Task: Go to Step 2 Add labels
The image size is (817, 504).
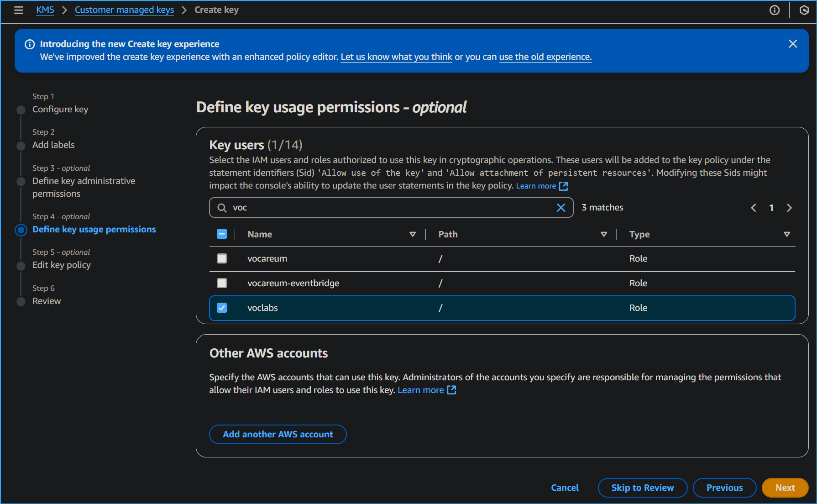Action: tap(53, 145)
